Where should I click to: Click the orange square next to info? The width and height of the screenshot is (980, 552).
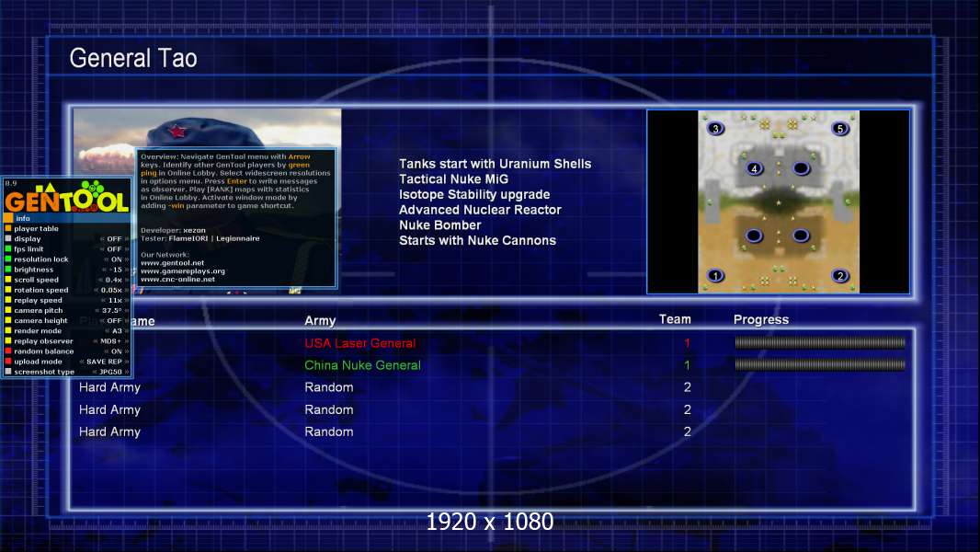pos(8,218)
